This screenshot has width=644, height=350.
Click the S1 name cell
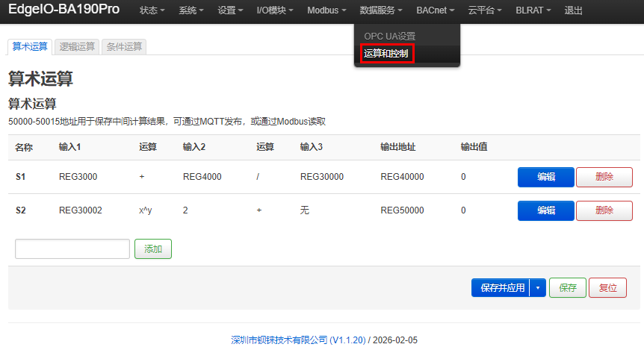pyautogui.click(x=20, y=177)
